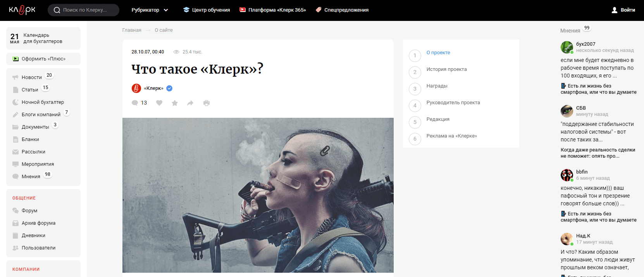Like the article with heart icon
644x277 pixels.
pos(159,103)
